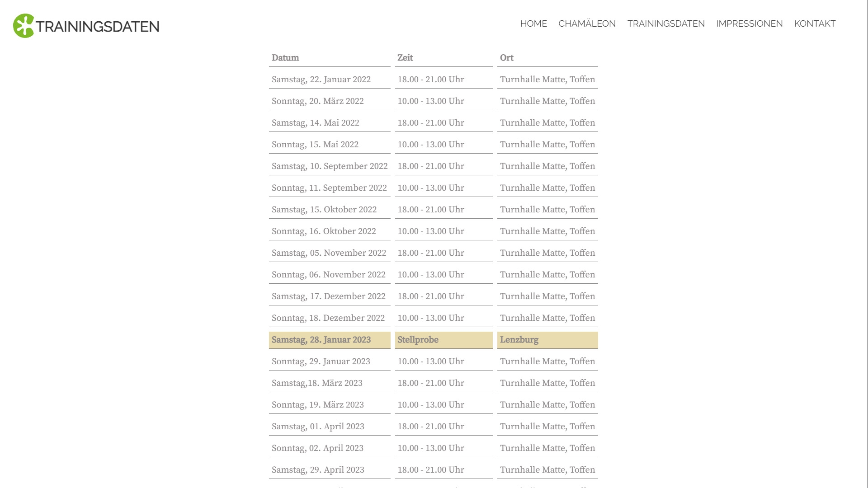Open TRAININGSDATEN in the navigation bar
868x488 pixels.
(666, 23)
